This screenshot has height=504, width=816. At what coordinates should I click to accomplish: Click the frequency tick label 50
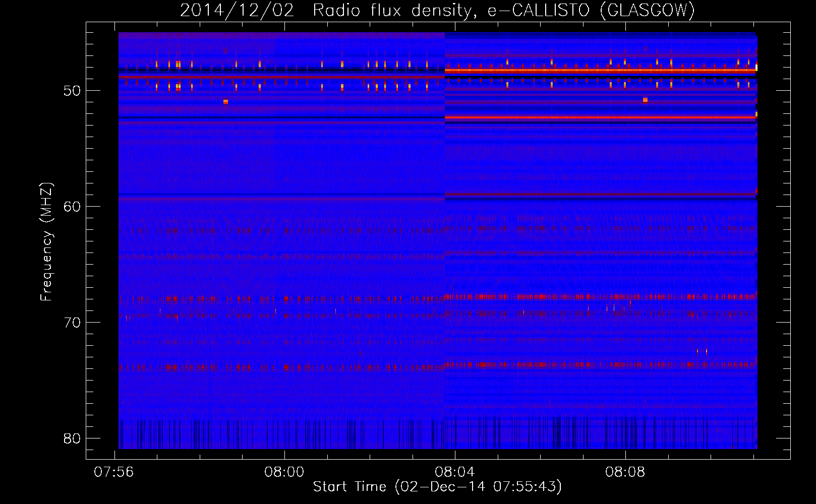[x=72, y=91]
